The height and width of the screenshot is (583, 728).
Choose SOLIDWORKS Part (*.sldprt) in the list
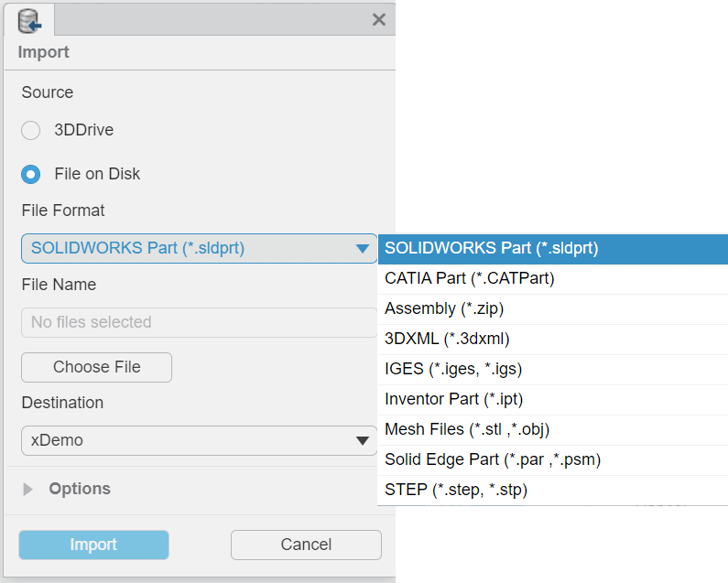pyautogui.click(x=552, y=249)
